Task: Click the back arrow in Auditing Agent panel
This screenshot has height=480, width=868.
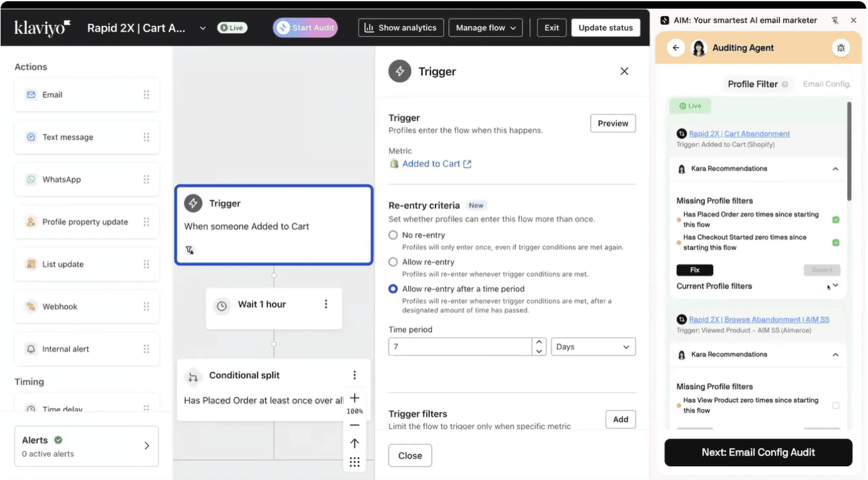Action: coord(676,48)
